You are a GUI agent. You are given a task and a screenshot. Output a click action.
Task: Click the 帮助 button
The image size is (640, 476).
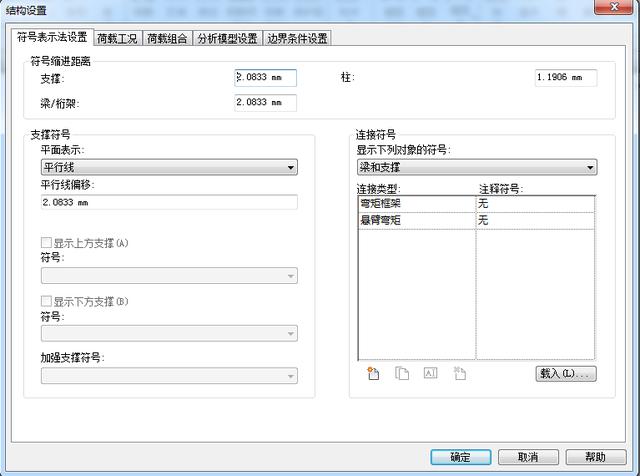coord(596,457)
